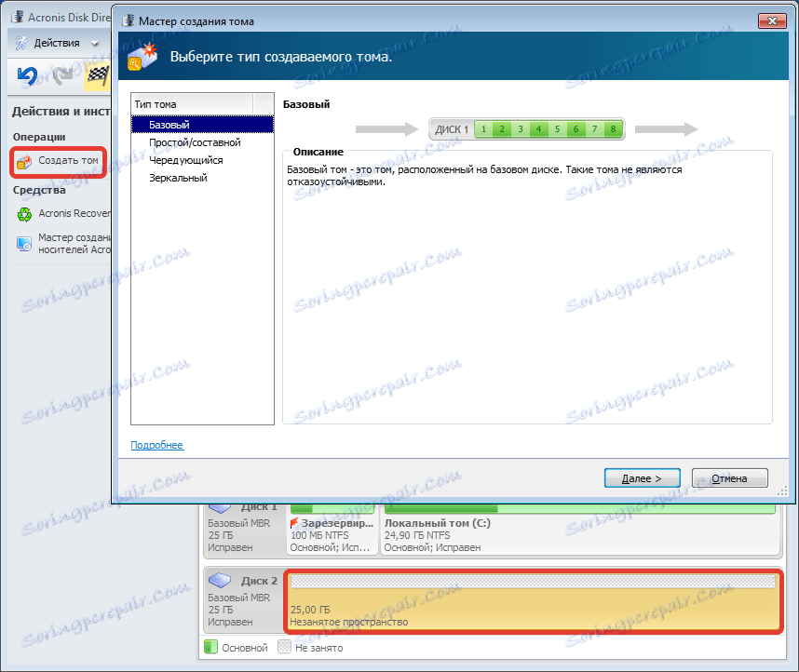
Task: Click the bootable media builder icon
Action: click(24, 244)
